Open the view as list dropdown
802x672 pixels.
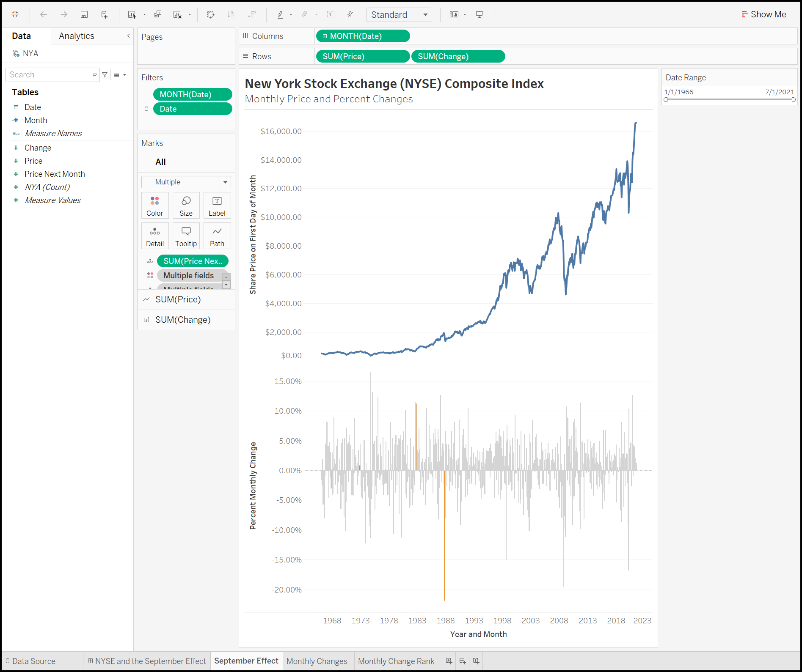120,75
